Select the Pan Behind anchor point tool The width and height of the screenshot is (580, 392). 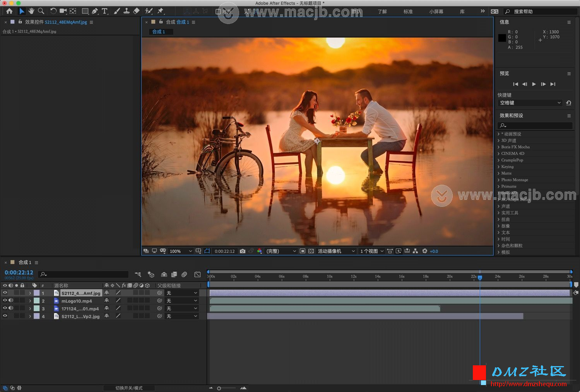click(x=73, y=11)
